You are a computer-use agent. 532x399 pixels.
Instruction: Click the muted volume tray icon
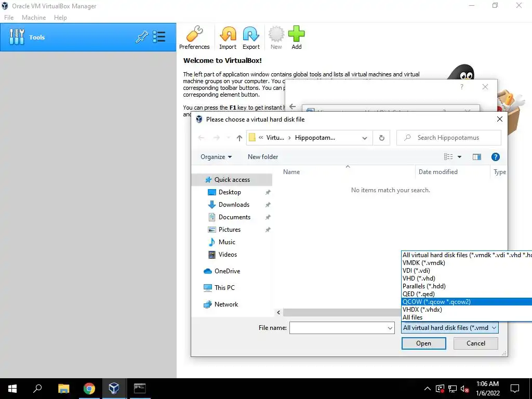click(465, 389)
